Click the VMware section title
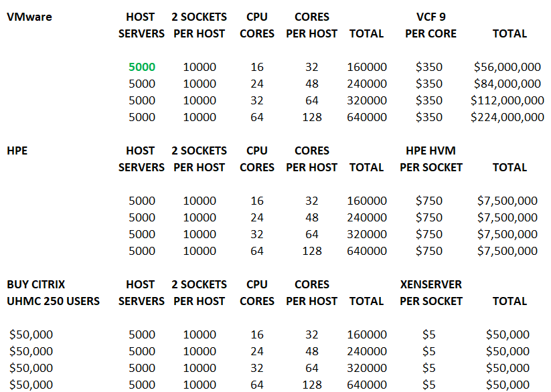Screen dimensions: 551x392 (x=29, y=17)
